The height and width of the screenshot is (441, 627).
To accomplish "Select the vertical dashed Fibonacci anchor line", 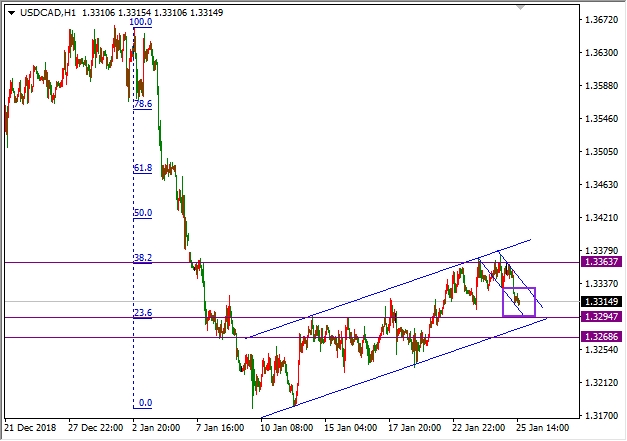I will [x=134, y=250].
